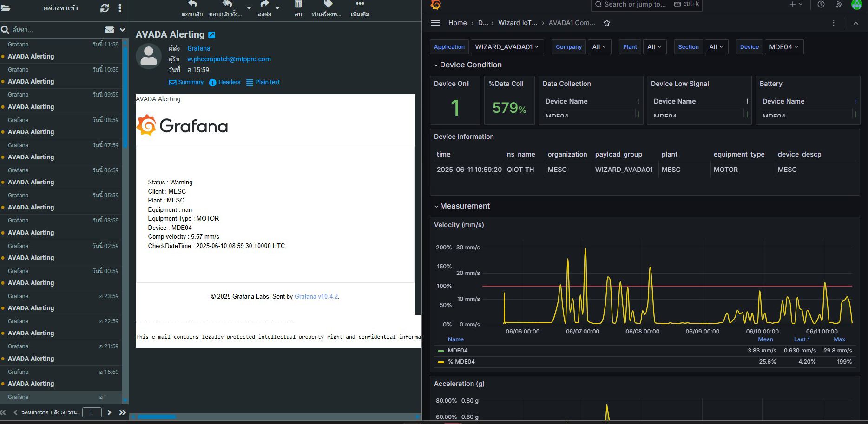Click the sender Grafana link
This screenshot has height=424, width=868.
click(199, 48)
